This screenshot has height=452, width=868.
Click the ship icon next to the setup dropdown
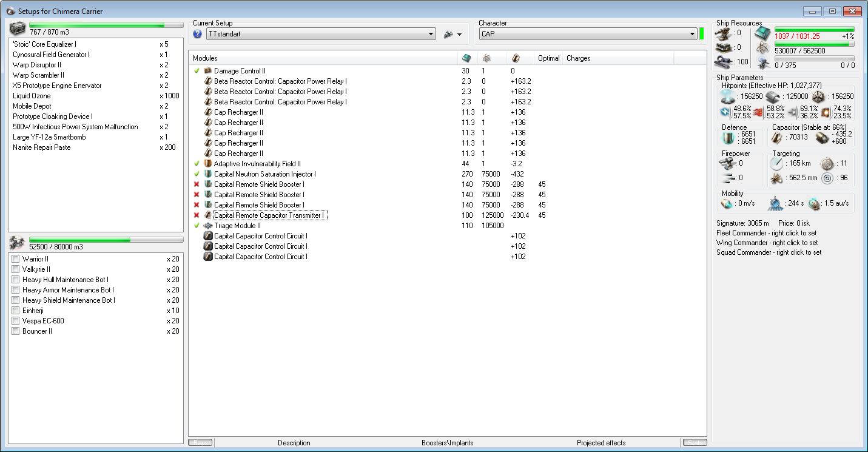(x=448, y=34)
